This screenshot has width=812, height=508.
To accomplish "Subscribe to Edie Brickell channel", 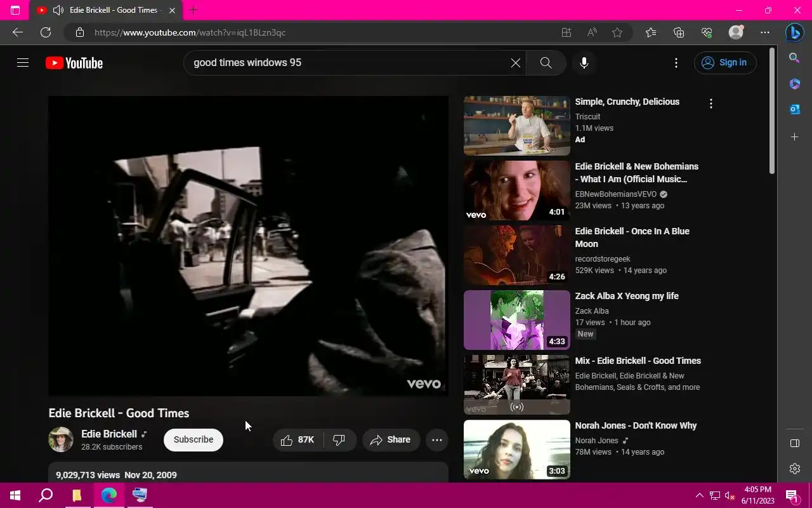I will (193, 439).
